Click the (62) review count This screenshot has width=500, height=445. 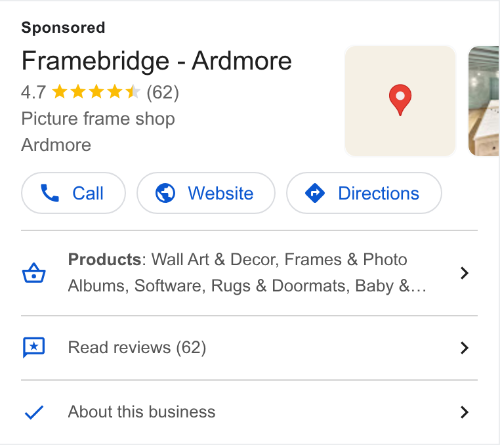[163, 92]
